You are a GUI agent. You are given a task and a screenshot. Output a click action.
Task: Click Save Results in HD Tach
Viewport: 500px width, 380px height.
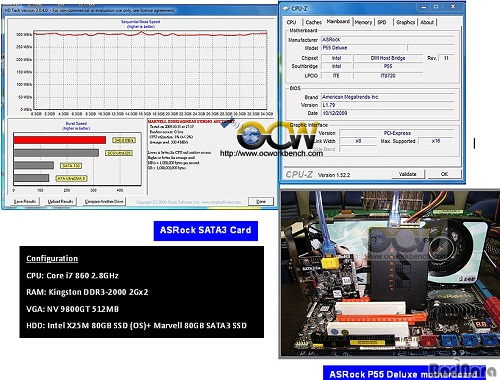(24, 201)
